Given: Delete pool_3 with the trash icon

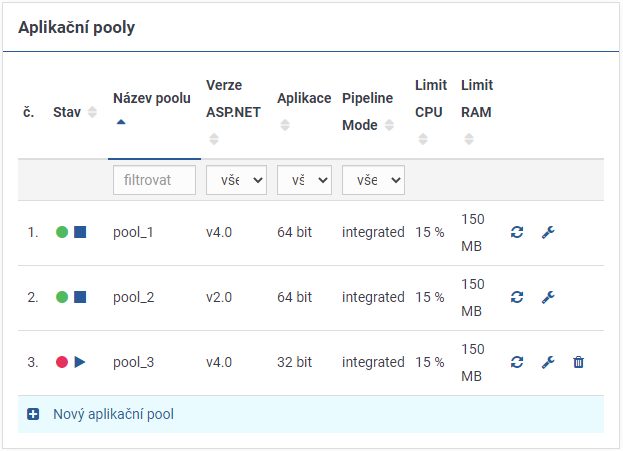Looking at the screenshot, I should pos(578,362).
